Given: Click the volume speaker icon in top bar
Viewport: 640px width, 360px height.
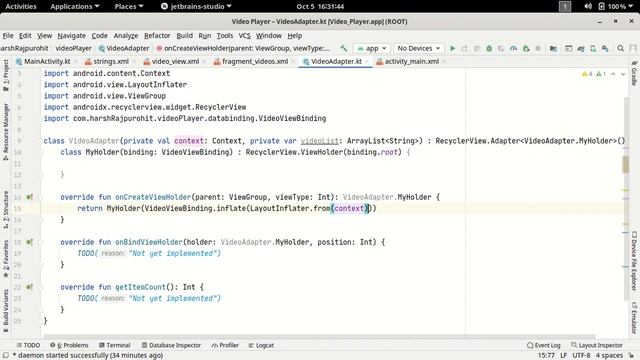Looking at the screenshot, I should coord(588,6).
